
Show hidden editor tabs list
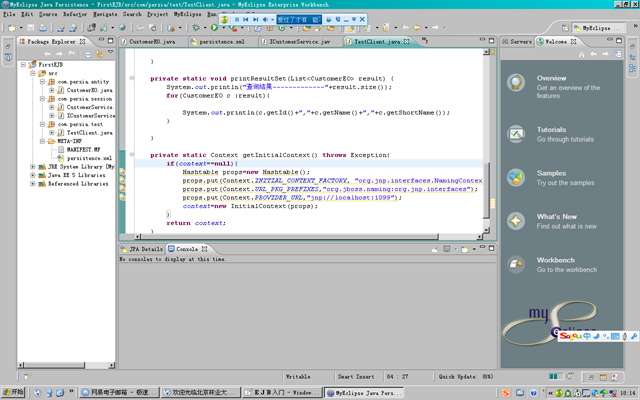click(x=424, y=40)
